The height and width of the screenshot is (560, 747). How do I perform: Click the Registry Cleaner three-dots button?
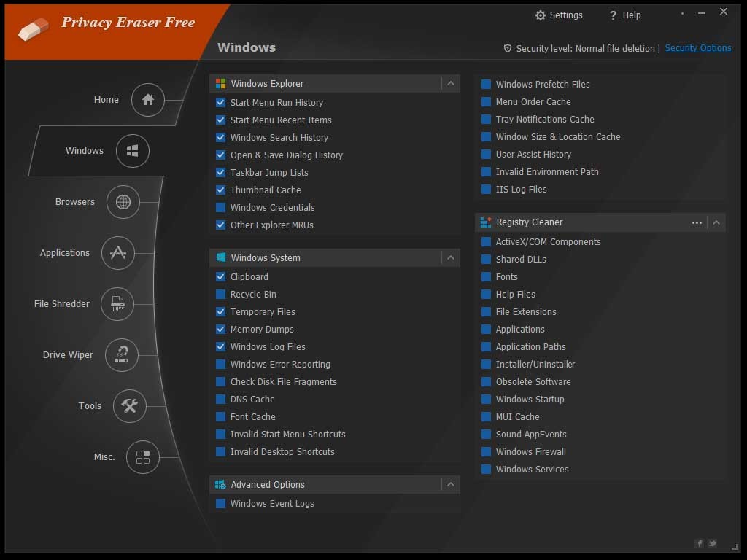[697, 222]
